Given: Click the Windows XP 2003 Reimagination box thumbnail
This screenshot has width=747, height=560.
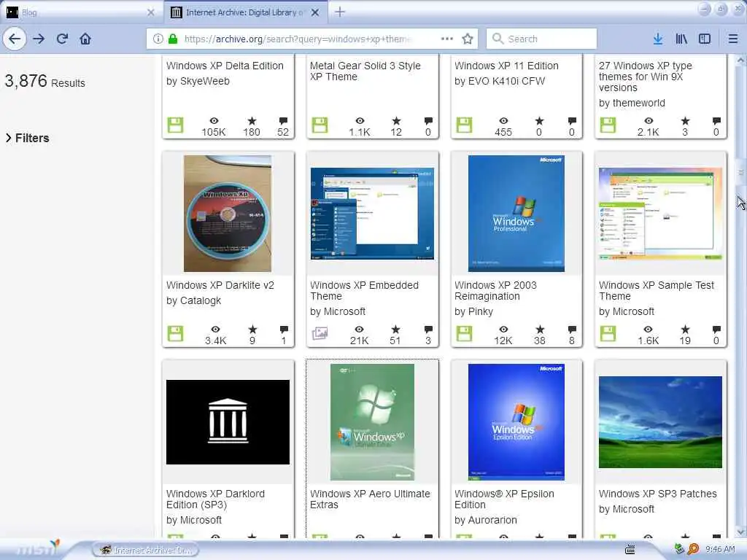Looking at the screenshot, I should (516, 214).
